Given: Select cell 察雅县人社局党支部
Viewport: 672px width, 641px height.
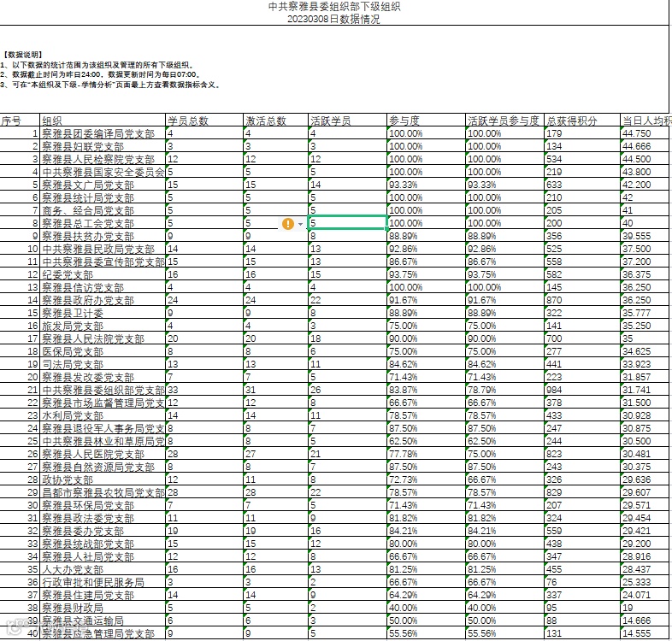Looking at the screenshot, I should point(103,556).
